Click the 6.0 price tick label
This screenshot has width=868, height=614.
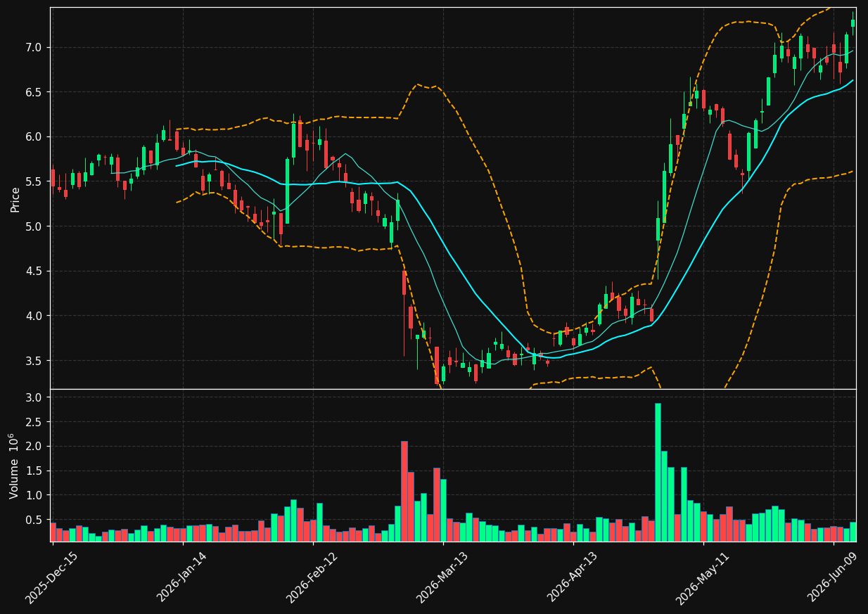35,136
